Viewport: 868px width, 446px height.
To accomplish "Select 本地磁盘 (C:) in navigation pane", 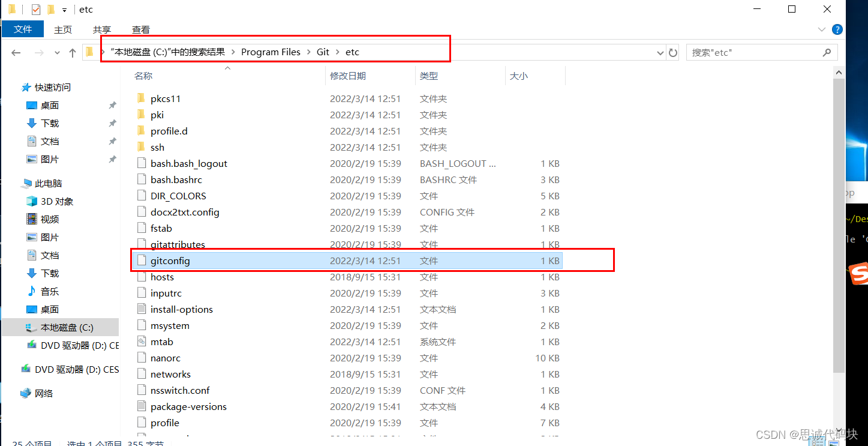I will [59, 327].
